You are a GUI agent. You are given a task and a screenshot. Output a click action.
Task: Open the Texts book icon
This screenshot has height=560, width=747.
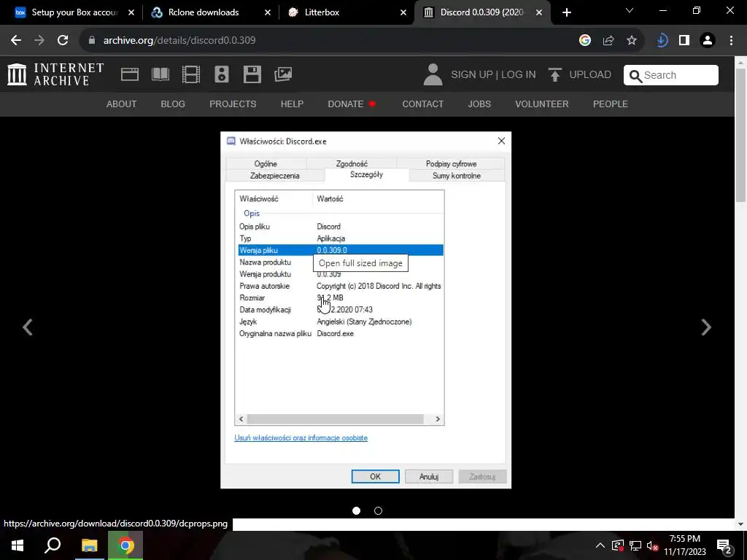tap(160, 75)
